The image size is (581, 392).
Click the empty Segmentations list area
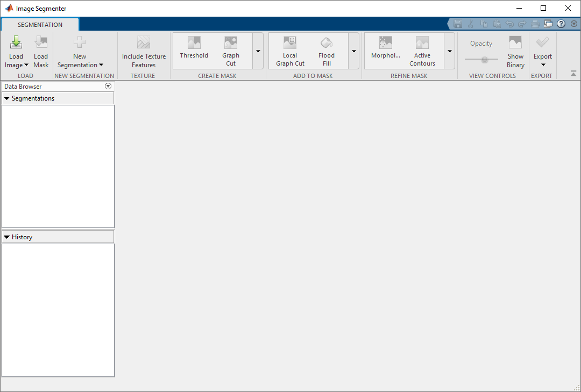[x=58, y=166]
